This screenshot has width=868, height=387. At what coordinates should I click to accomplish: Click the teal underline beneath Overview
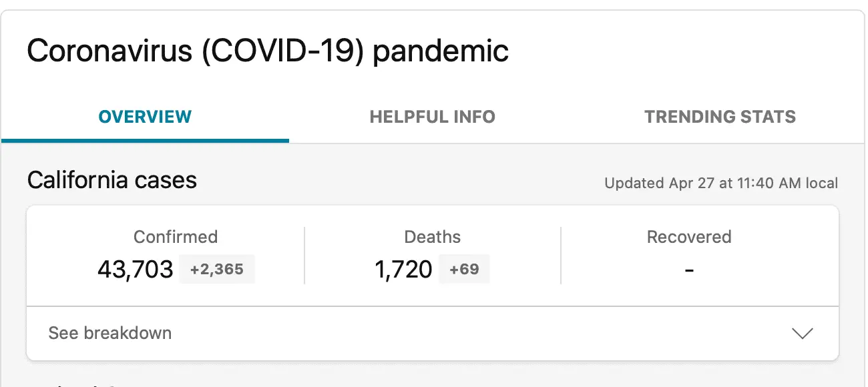(x=145, y=141)
